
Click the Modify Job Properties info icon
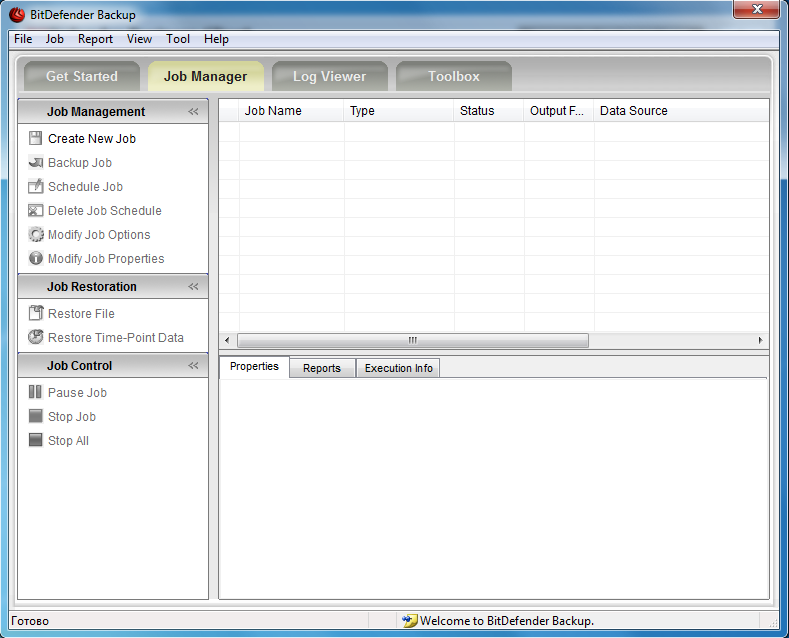[x=35, y=258]
